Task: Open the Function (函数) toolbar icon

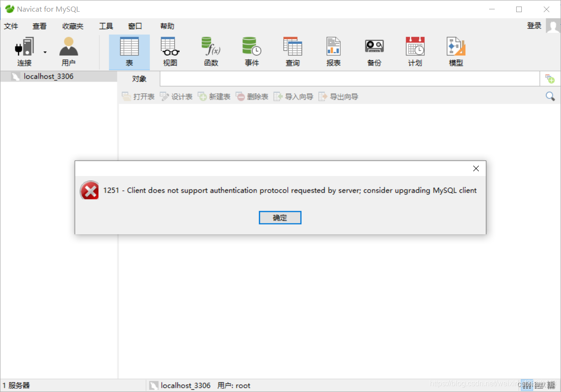Action: pos(211,52)
